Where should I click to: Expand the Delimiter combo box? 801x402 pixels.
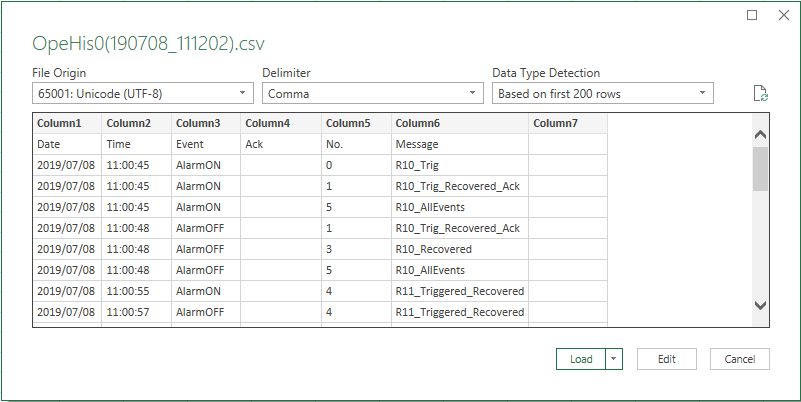pos(372,94)
